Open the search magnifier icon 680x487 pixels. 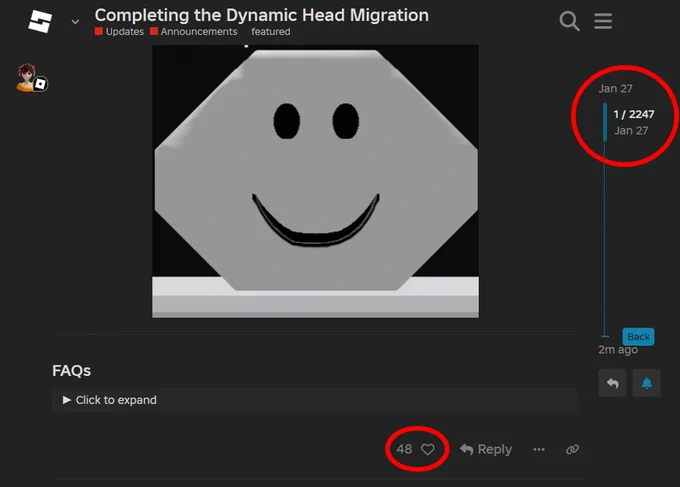point(569,21)
